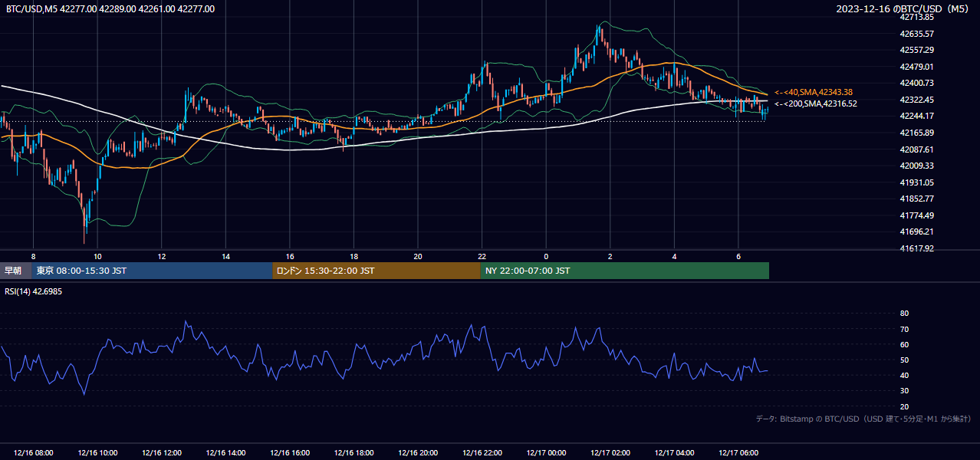Click the RSI(14) 42.6985 indicator label
Viewport: 980px width, 460px height.
pos(34,291)
